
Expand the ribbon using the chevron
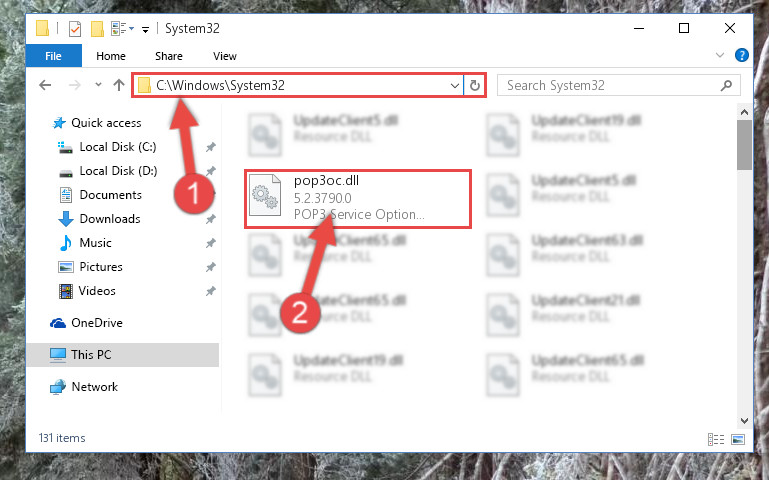(719, 55)
